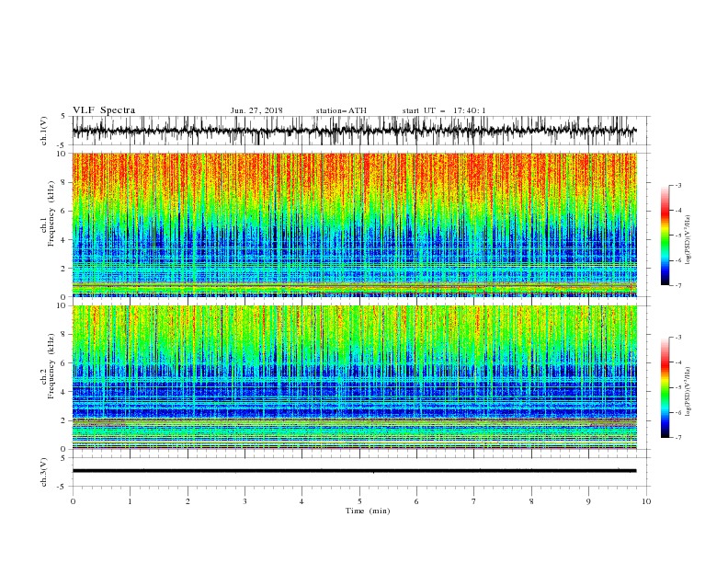The height and width of the screenshot is (563, 728).
Task: Select the "start UT = 17:40:1" text
Action: pos(444,110)
